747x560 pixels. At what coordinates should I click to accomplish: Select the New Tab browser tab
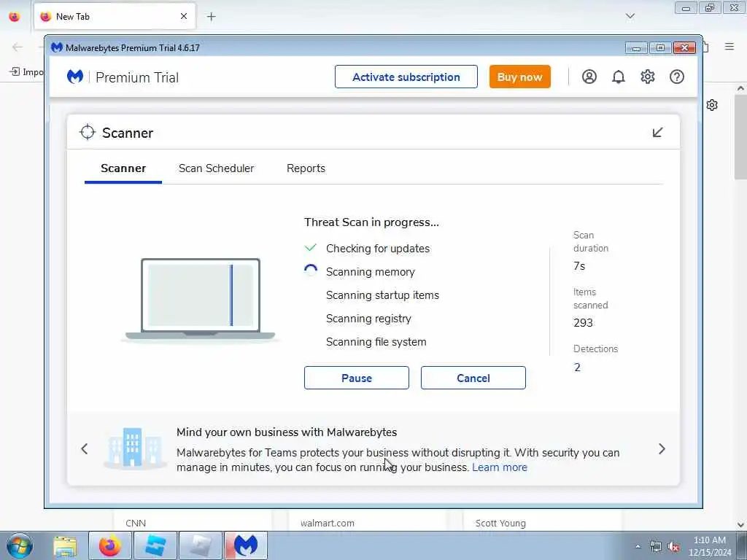[115, 17]
